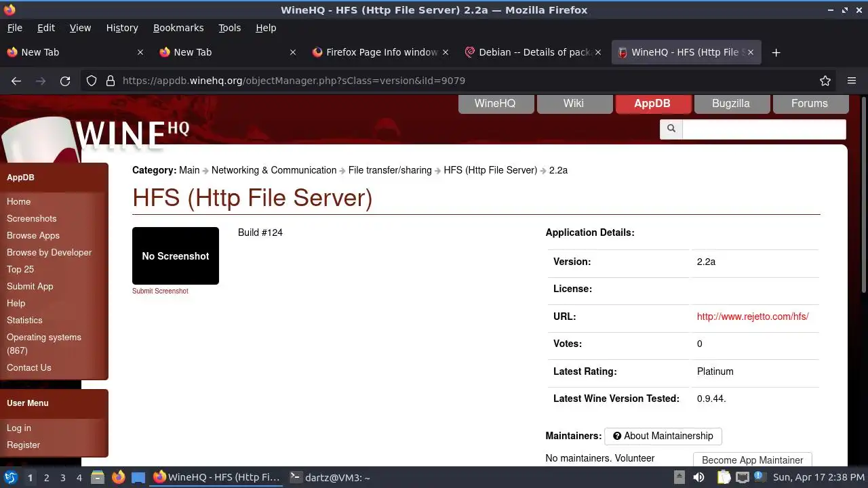
Task: Click the removable media eject tray icon
Action: click(x=680, y=477)
